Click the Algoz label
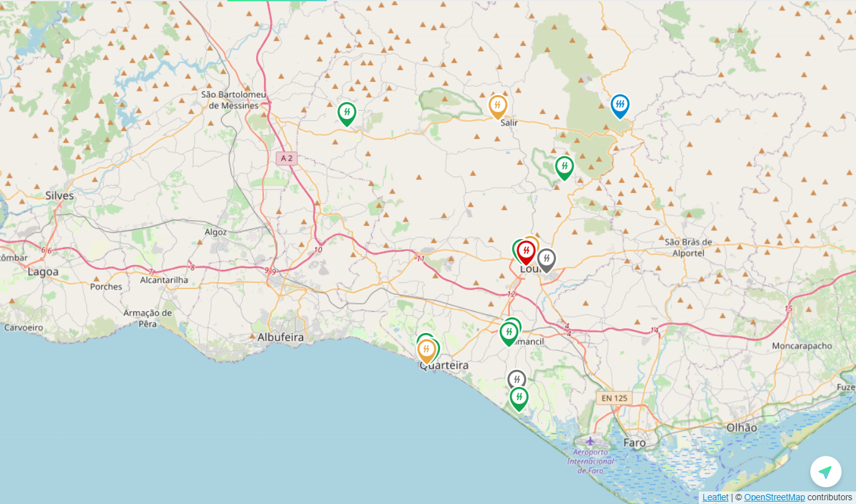 (215, 232)
